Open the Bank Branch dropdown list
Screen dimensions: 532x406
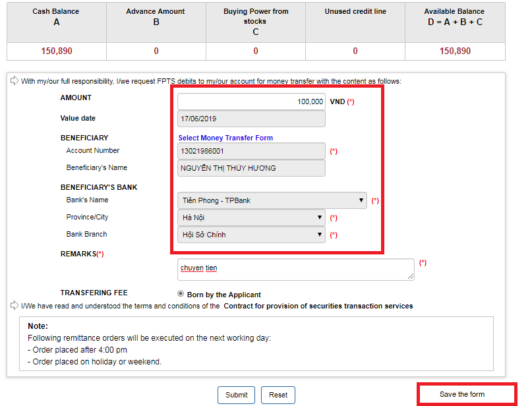pos(251,235)
